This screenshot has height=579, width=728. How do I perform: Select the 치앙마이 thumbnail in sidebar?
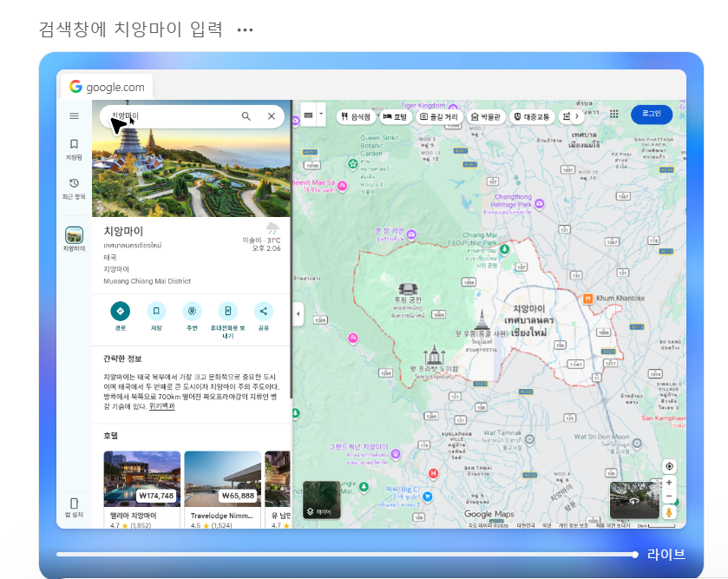coord(74,235)
